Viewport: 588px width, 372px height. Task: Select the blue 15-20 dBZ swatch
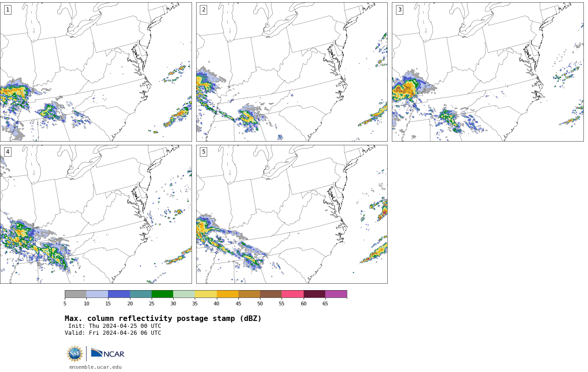click(x=119, y=294)
